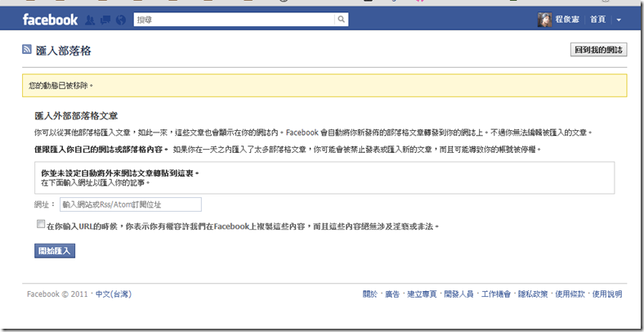
Task: Focus the 網址 URL input field
Action: (131, 204)
